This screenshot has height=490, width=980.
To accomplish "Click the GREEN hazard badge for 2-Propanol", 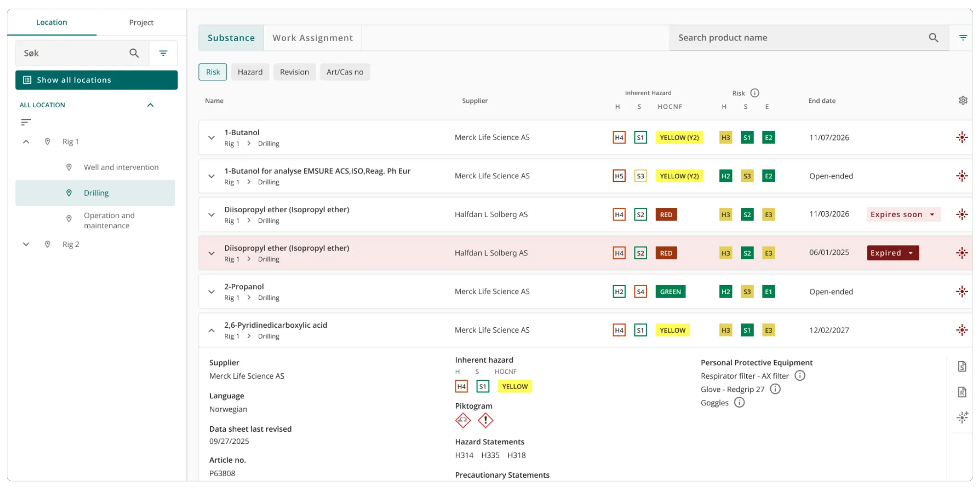I will click(x=670, y=292).
